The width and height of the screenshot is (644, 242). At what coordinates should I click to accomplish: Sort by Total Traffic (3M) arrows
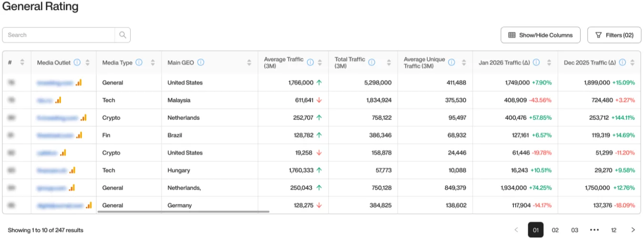(388, 62)
